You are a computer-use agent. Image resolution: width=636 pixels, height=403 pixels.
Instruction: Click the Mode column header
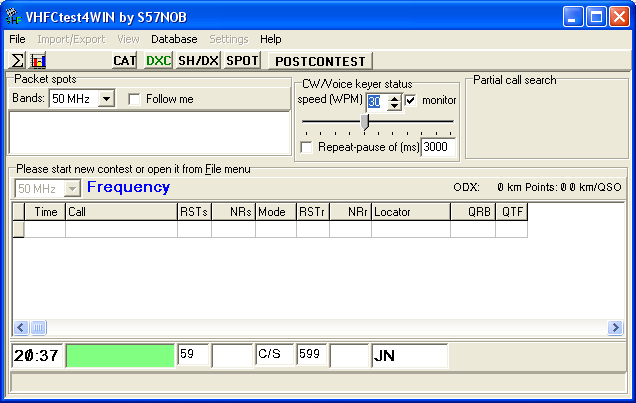tap(276, 212)
